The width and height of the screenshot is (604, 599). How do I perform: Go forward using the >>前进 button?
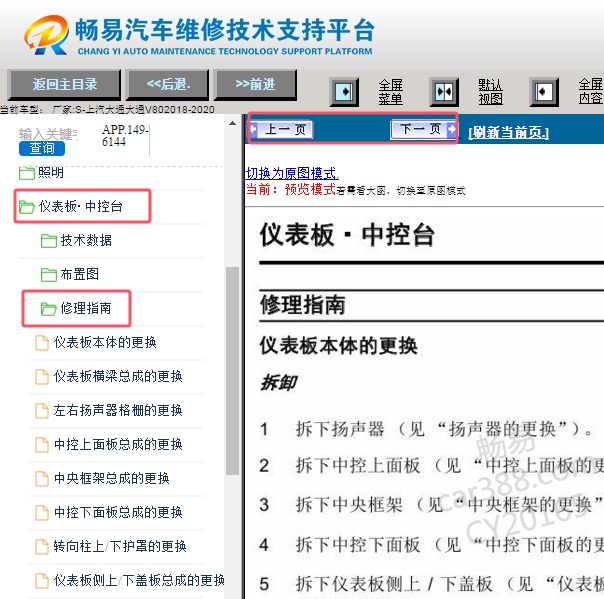pyautogui.click(x=255, y=84)
